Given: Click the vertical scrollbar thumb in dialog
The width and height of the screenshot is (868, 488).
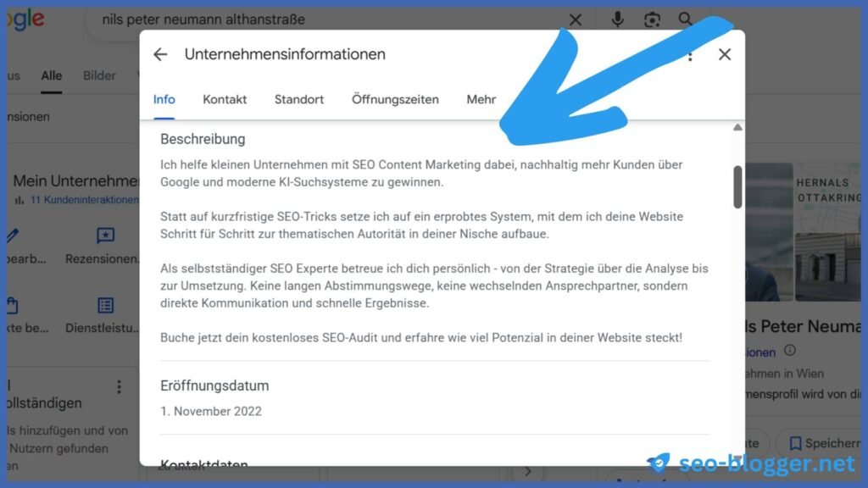Looking at the screenshot, I should (737, 187).
